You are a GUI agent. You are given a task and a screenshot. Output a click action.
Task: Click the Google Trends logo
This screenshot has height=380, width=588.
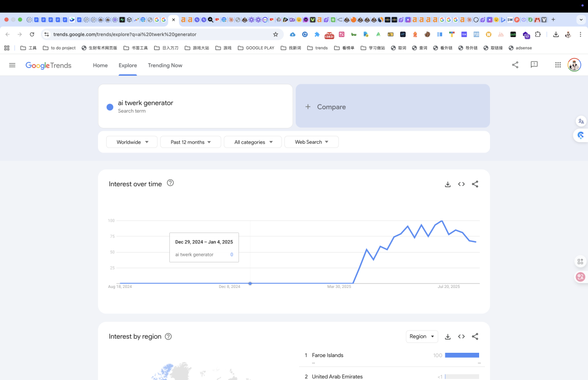coord(48,65)
